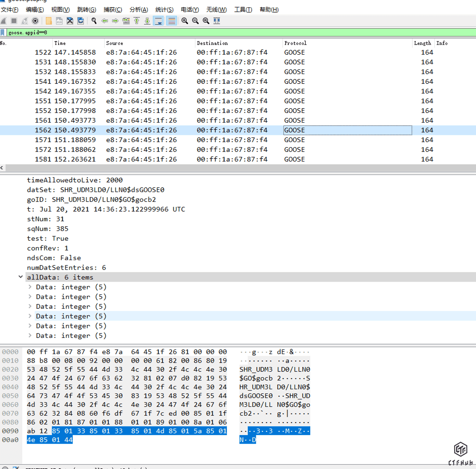
Task: Click the open capture file folder icon
Action: (49, 21)
